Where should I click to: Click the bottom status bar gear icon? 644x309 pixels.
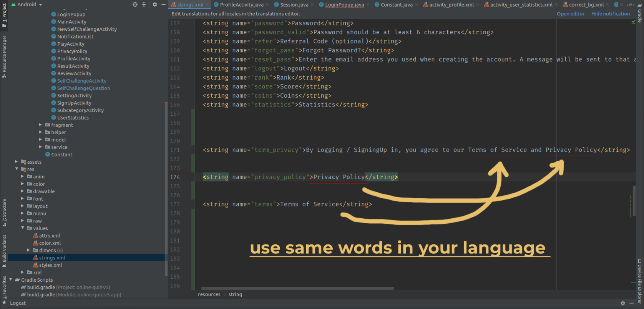click(623, 303)
